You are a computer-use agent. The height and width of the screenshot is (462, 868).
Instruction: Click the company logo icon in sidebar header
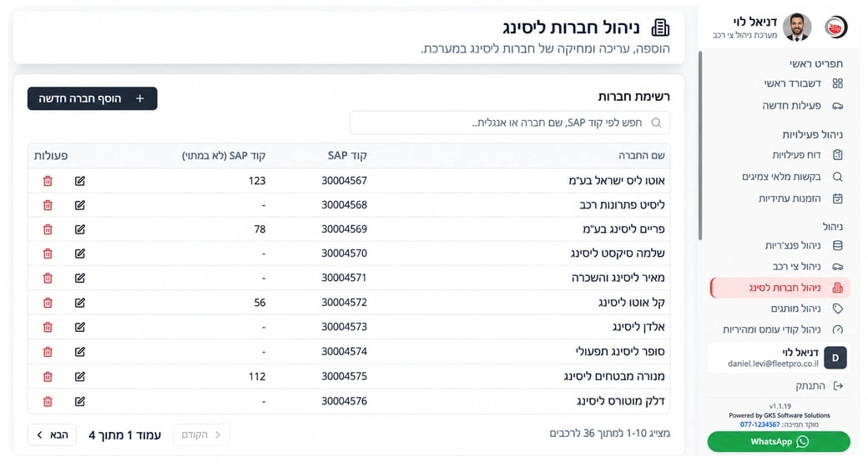click(x=836, y=28)
